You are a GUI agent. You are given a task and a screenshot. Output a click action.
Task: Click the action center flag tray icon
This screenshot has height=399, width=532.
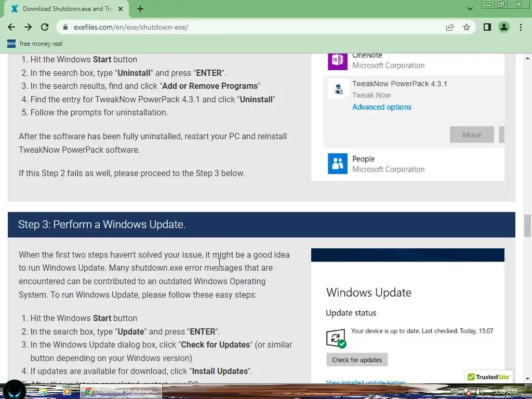point(467,392)
